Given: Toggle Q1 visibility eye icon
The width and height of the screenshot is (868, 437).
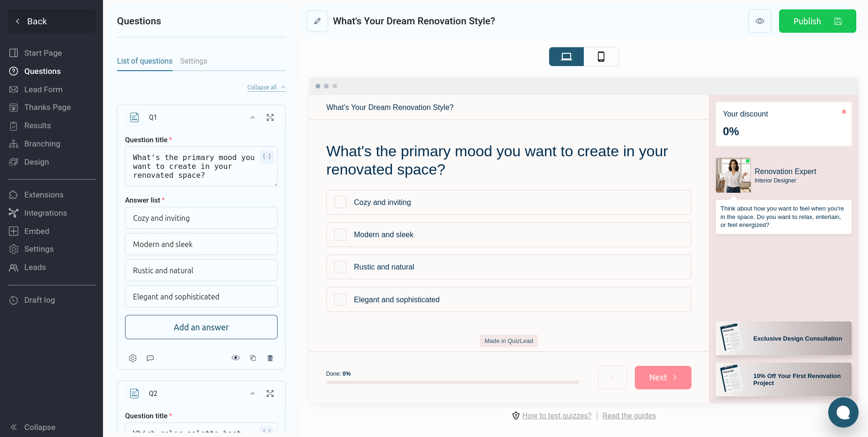Looking at the screenshot, I should tap(235, 358).
